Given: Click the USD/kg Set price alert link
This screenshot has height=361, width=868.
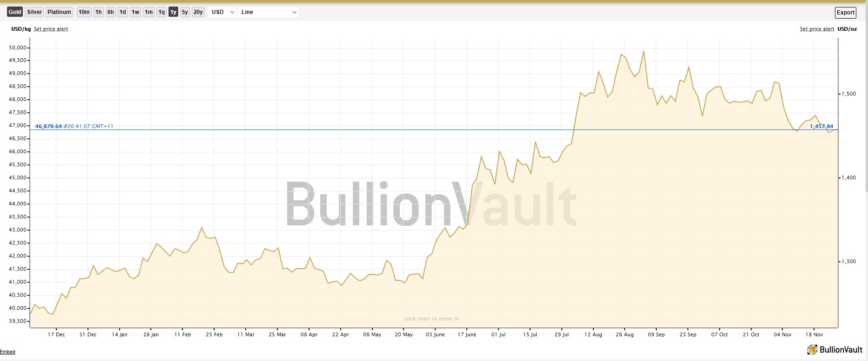Looking at the screenshot, I should tap(51, 29).
